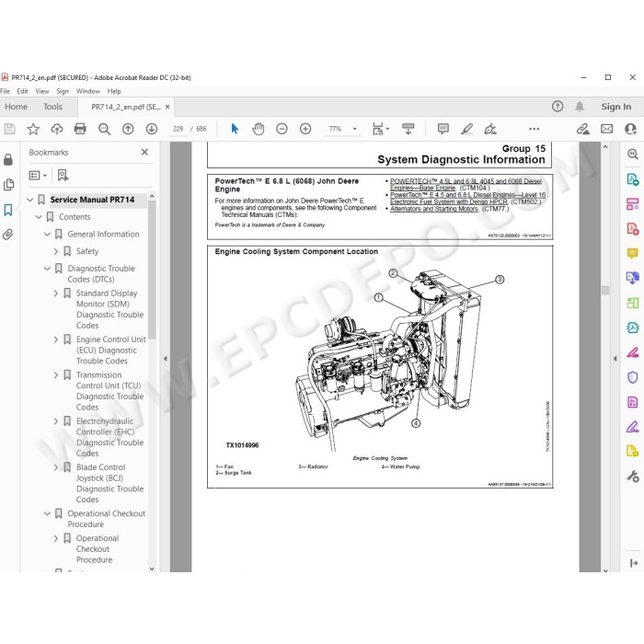The image size is (644, 644).
Task: Open More Tools wrench icon
Action: tap(633, 476)
